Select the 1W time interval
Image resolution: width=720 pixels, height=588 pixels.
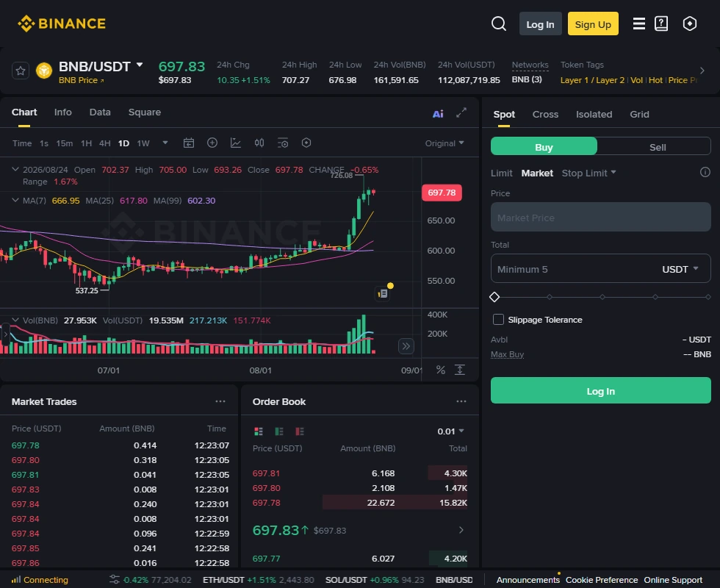click(x=143, y=143)
